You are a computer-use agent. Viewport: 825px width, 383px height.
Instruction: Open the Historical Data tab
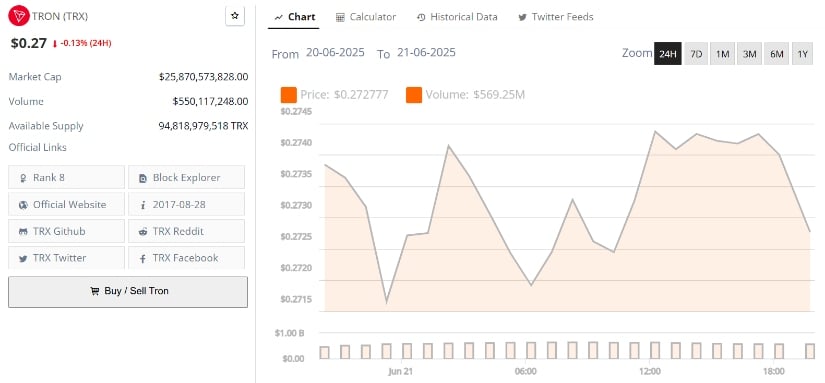pyautogui.click(x=457, y=17)
